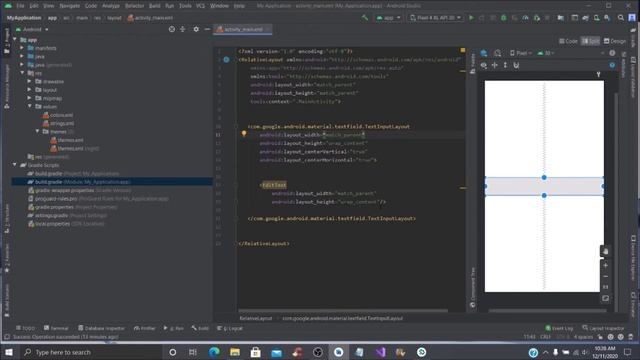Screen dimensions: 640x360
Task: Toggle the Project tool window stripe button
Action: (x=7, y=40)
